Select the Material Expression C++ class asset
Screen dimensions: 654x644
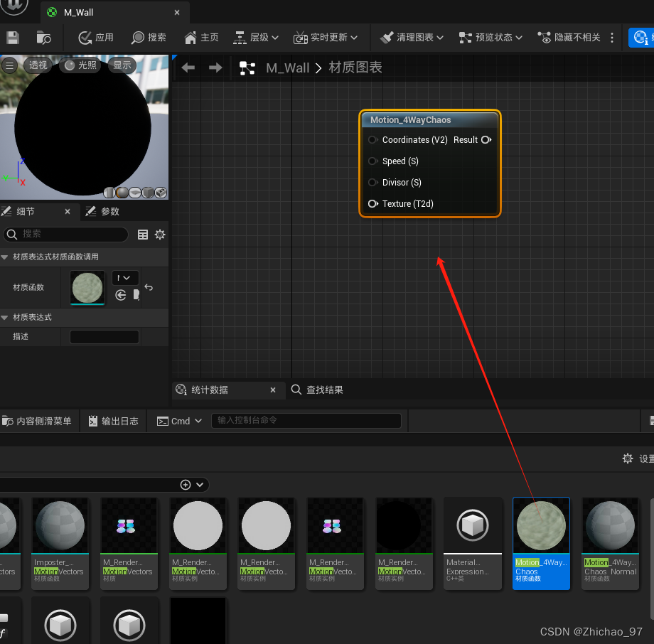[473, 543]
